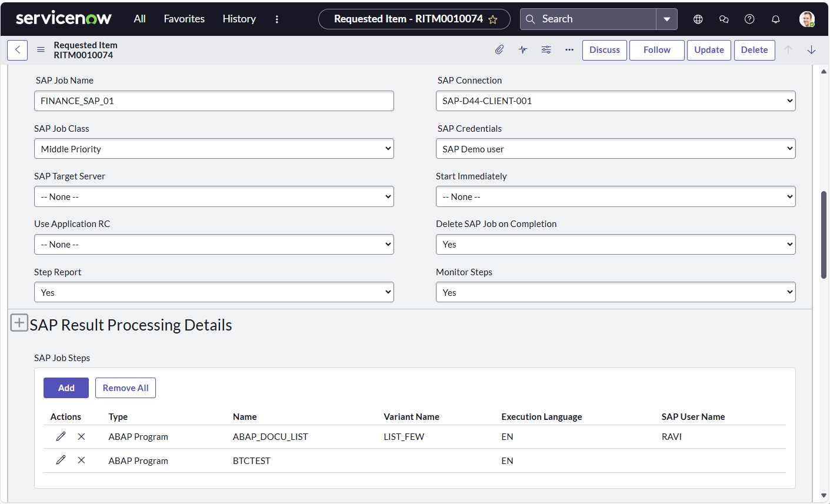
Task: Go back using the back arrow button
Action: (x=18, y=50)
